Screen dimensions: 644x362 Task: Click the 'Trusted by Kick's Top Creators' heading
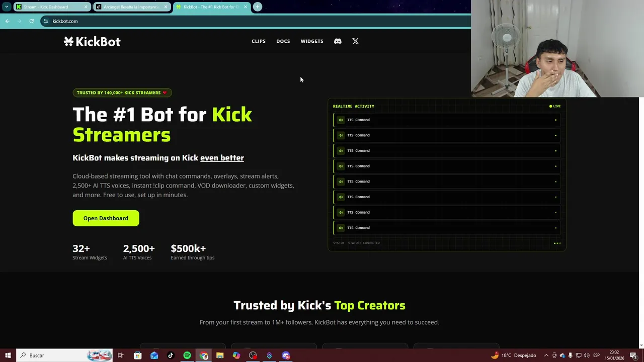(x=319, y=305)
